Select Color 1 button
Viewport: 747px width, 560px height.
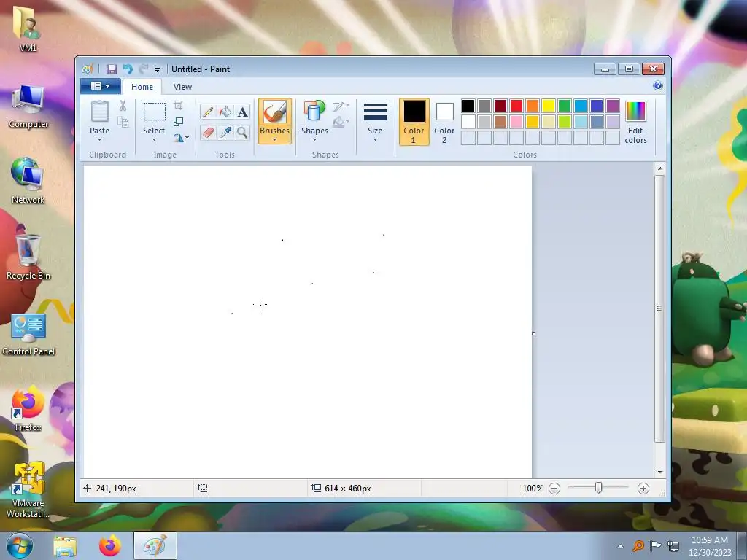414,122
